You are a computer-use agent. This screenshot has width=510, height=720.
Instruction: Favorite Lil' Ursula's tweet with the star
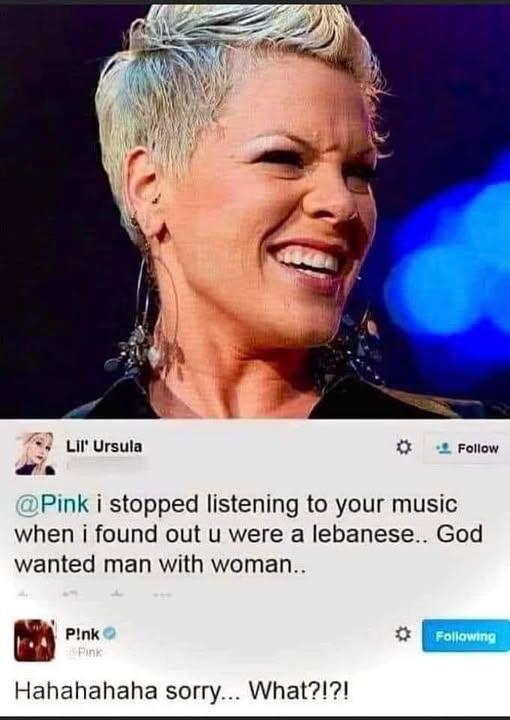117,594
